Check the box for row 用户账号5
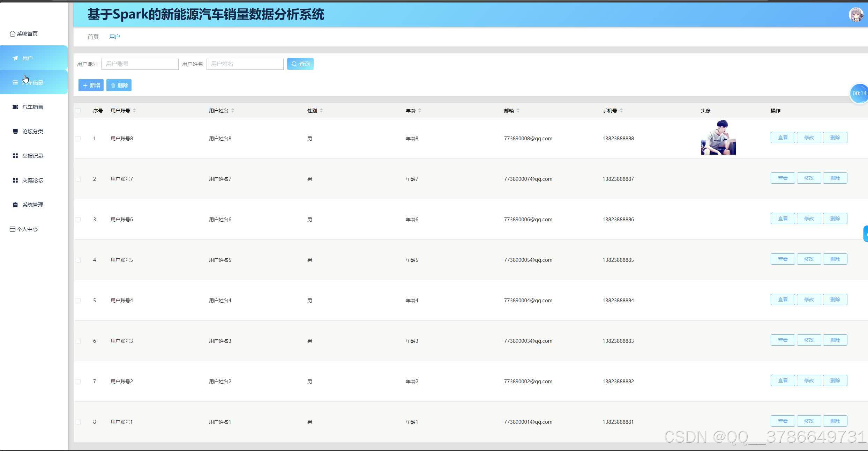 coord(78,260)
